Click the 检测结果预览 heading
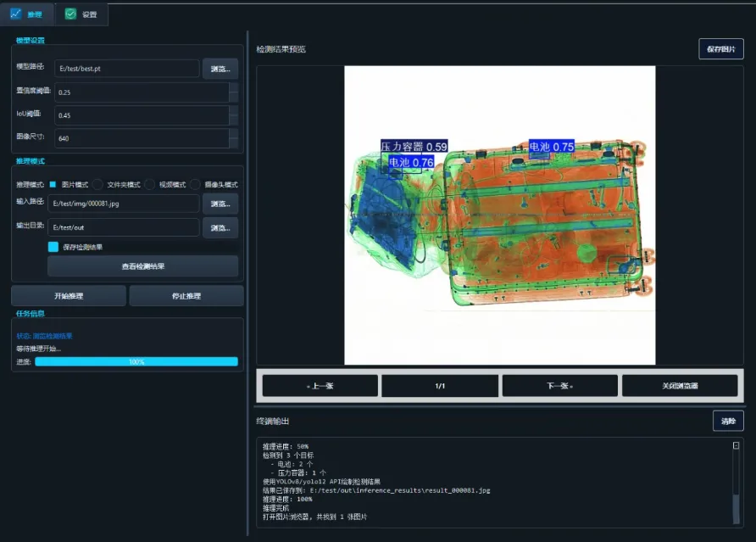 (x=281, y=49)
